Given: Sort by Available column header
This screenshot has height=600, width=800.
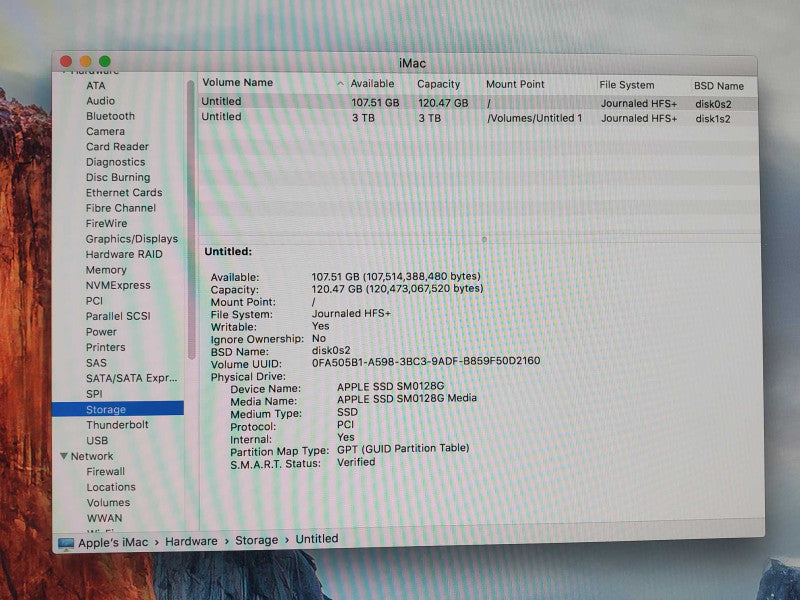Looking at the screenshot, I should tap(372, 84).
